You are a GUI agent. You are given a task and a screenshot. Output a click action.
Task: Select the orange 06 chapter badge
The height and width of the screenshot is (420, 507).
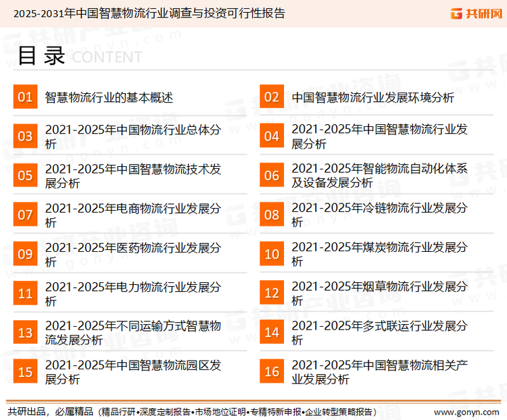point(272,175)
